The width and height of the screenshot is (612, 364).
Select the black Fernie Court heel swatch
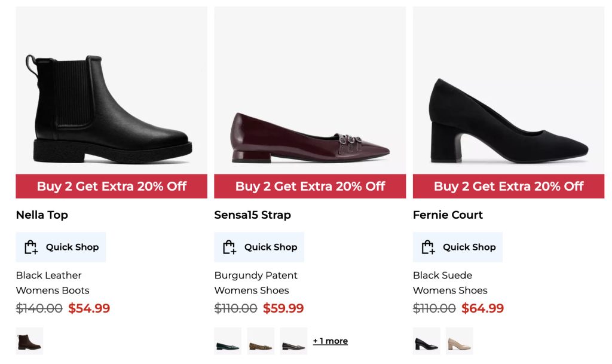pyautogui.click(x=426, y=341)
